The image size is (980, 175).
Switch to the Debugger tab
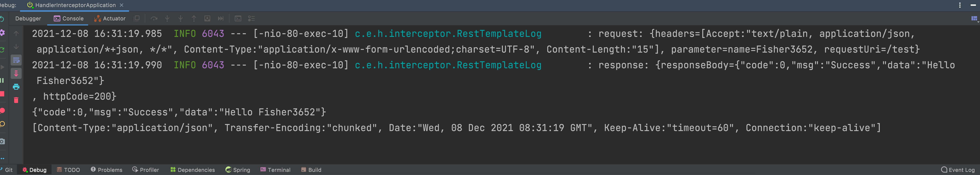(29, 18)
